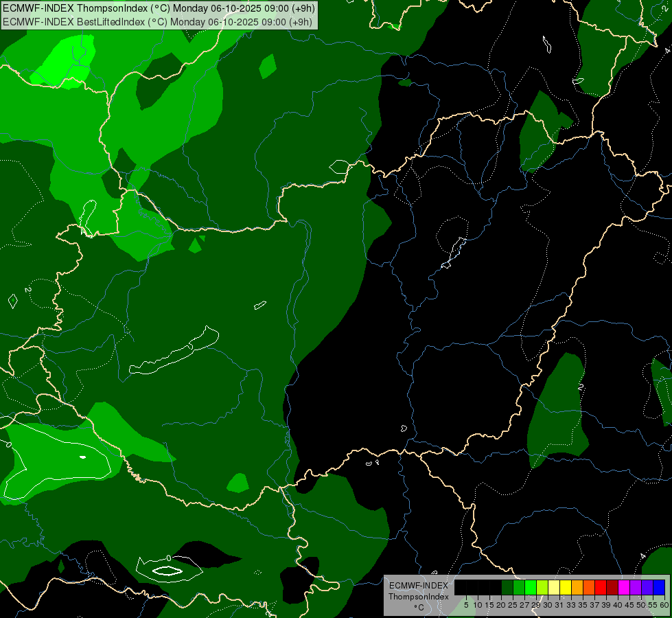Screen dimensions: 672x618
Task: Click the °C unit label in legend
Action: click(x=419, y=607)
